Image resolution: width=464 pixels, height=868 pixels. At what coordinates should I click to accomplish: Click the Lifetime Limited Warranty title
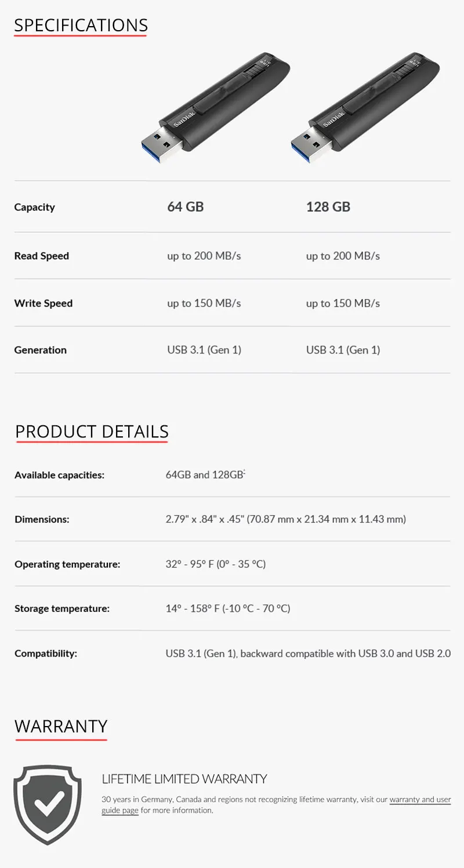[184, 779]
